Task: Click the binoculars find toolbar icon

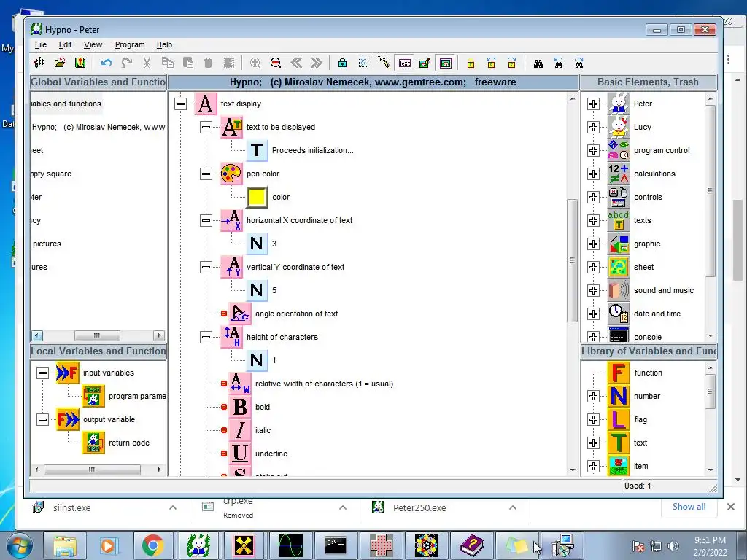Action: [538, 63]
